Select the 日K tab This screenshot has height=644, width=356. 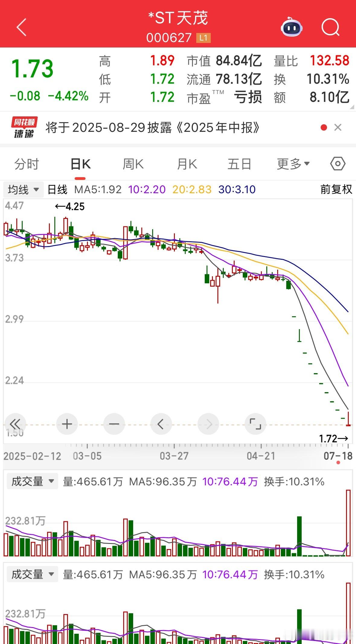80,164
